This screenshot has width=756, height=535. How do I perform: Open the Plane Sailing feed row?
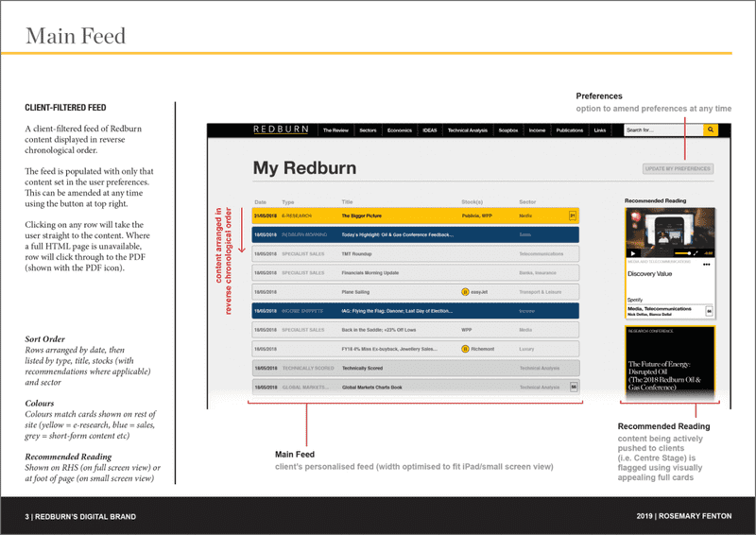415,292
